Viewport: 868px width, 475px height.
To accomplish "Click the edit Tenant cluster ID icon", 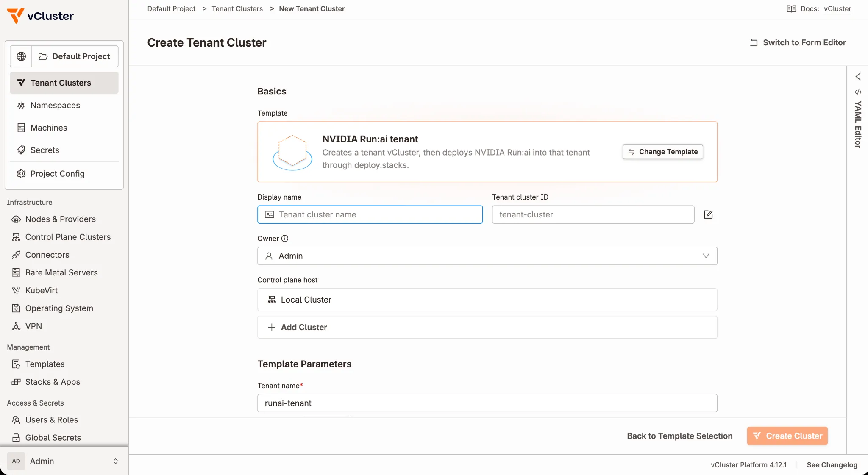I will coord(708,214).
